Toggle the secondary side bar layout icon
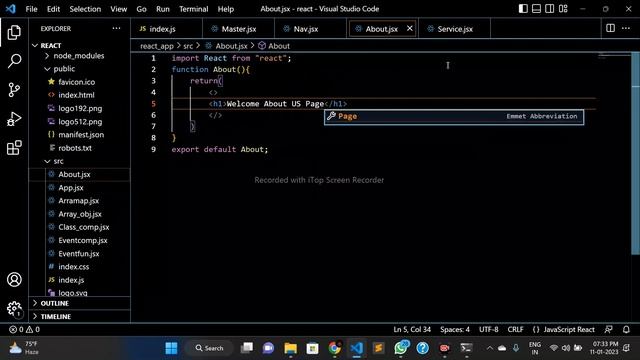This screenshot has width=640, height=360. pos(549,9)
